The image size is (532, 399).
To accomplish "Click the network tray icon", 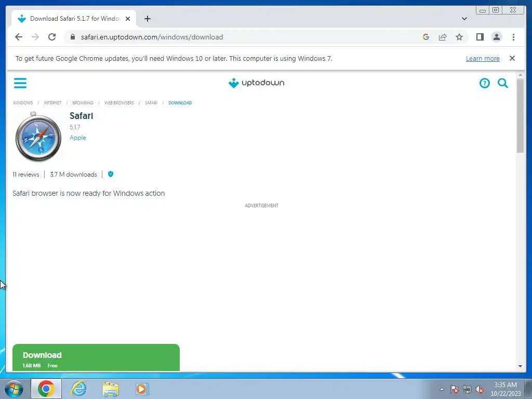I will [467, 389].
